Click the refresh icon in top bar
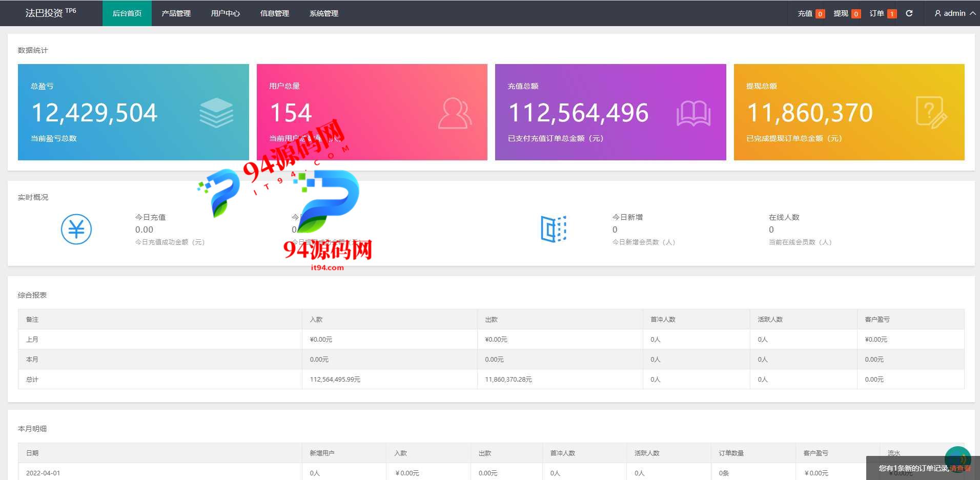 point(909,13)
